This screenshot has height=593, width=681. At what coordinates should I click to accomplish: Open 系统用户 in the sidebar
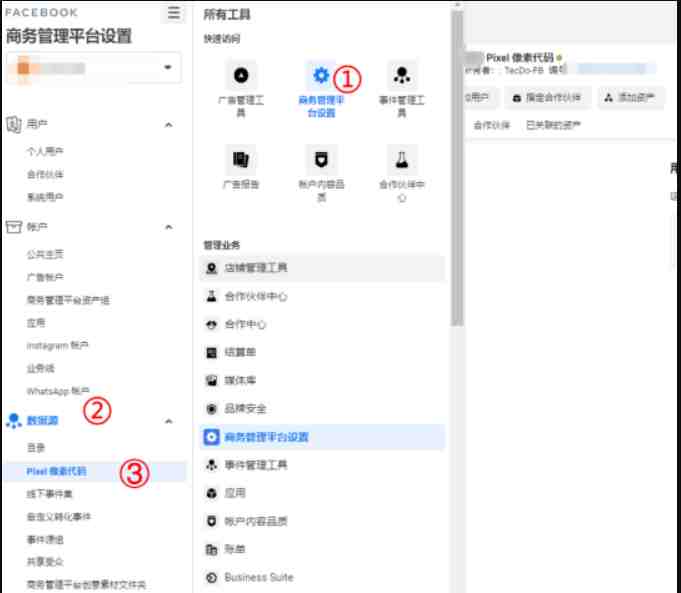pos(45,197)
